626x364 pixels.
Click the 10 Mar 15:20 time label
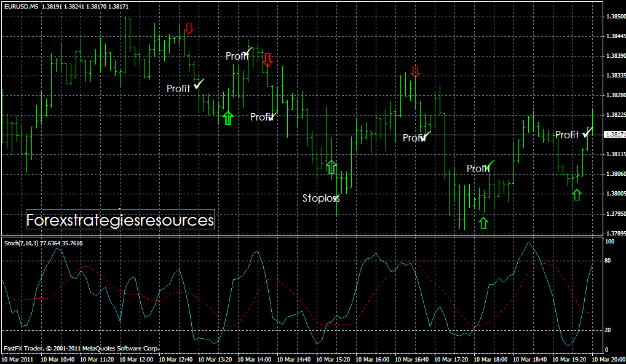click(333, 360)
